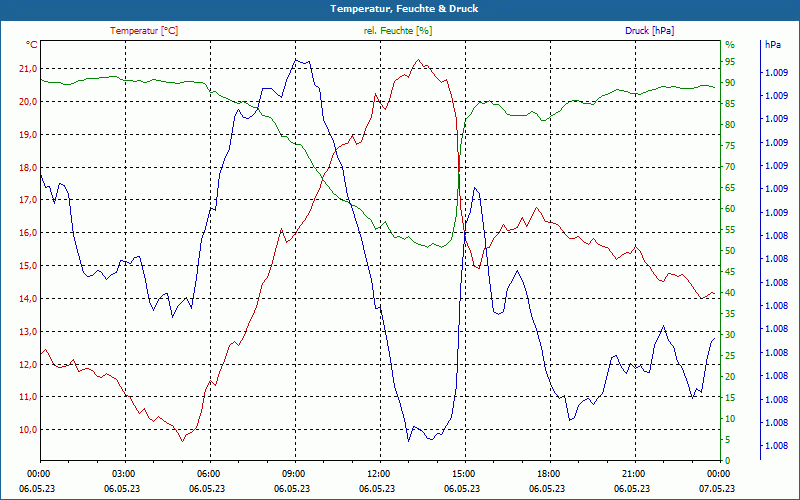This screenshot has height=500, width=800.
Task: Click the '03:00' time axis label
Action: [x=122, y=473]
